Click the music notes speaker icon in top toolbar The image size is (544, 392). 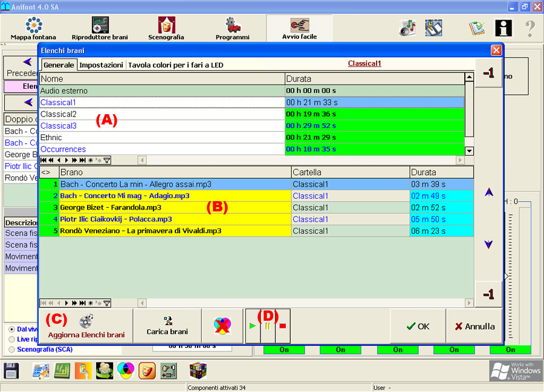tap(407, 28)
